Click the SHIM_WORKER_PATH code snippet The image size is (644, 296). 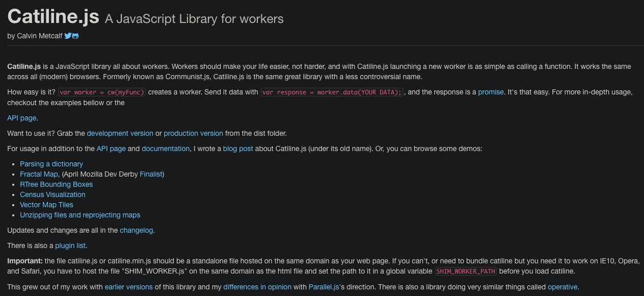pos(466,271)
